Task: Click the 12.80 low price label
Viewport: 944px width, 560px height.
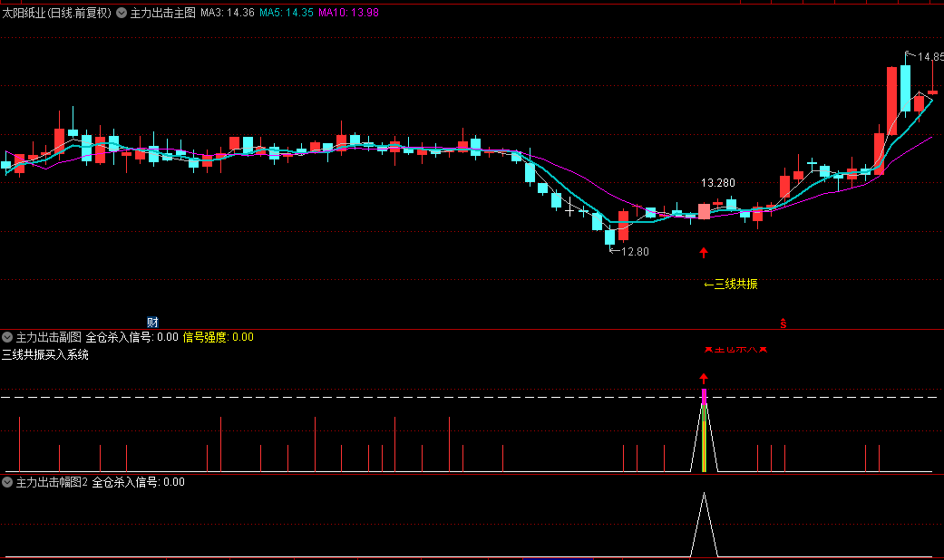Action: [635, 251]
